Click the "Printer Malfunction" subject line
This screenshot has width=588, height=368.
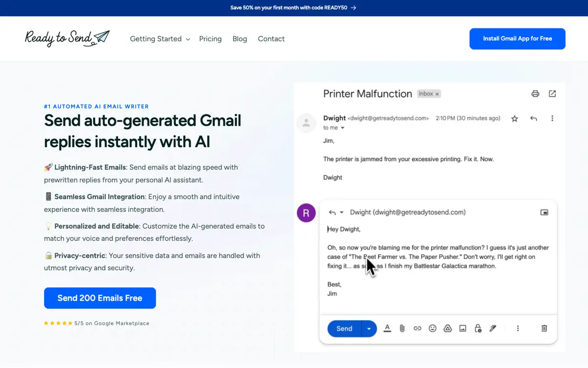(367, 94)
